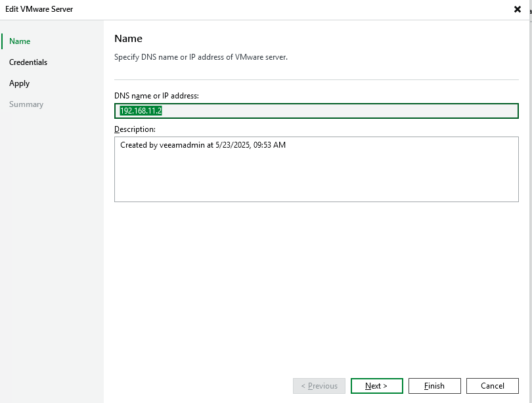Click the 'Edit VMware Server' window title
The width and height of the screenshot is (532, 403).
coord(39,9)
